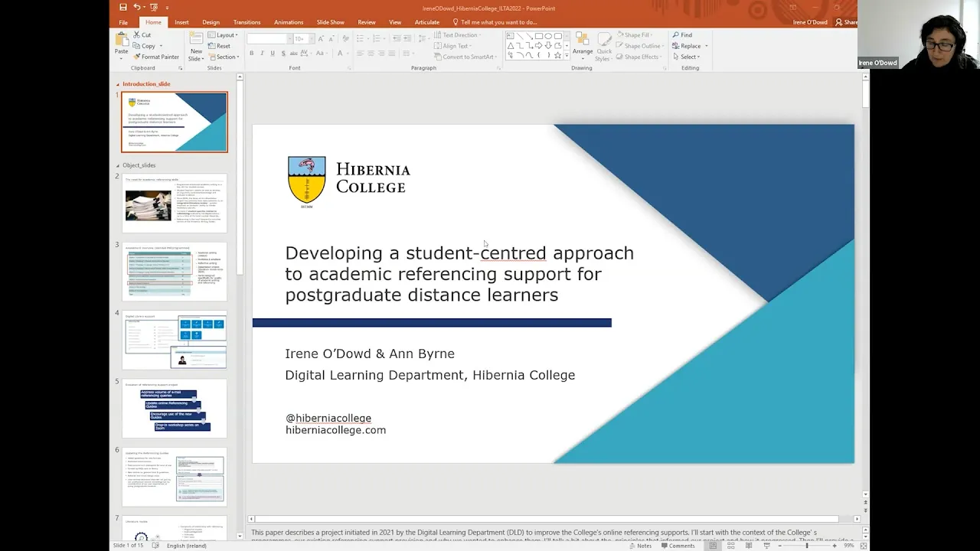Switch to the Articulate tab
The image size is (980, 551).
coord(427,22)
